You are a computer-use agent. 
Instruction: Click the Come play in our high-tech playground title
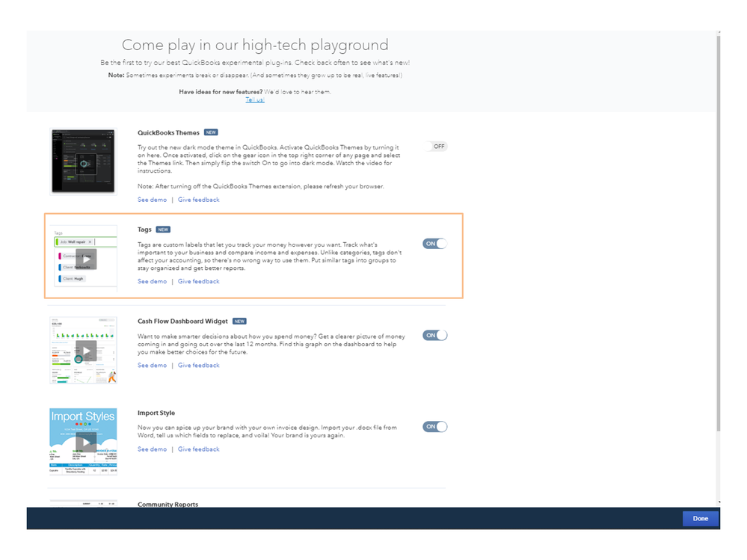click(255, 45)
